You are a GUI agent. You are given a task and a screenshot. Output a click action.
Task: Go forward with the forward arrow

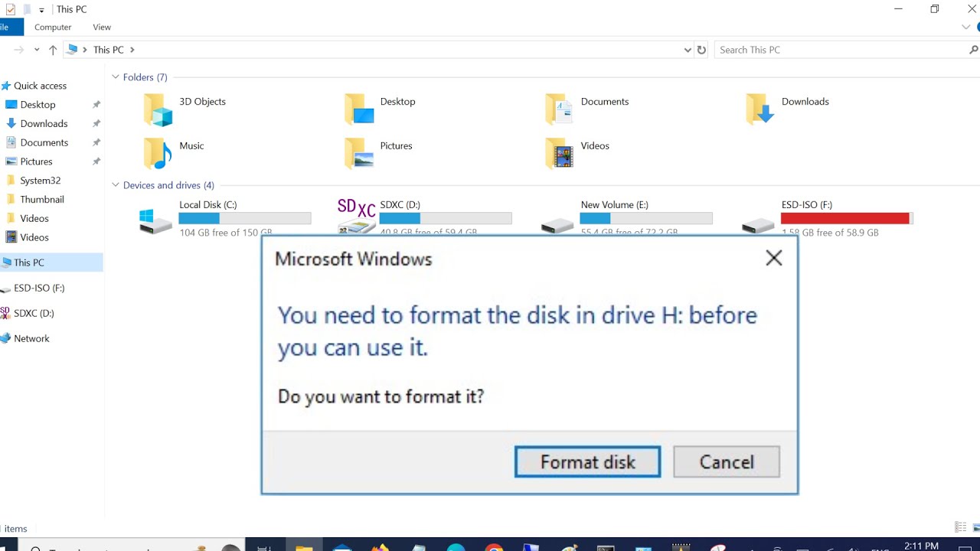point(19,50)
